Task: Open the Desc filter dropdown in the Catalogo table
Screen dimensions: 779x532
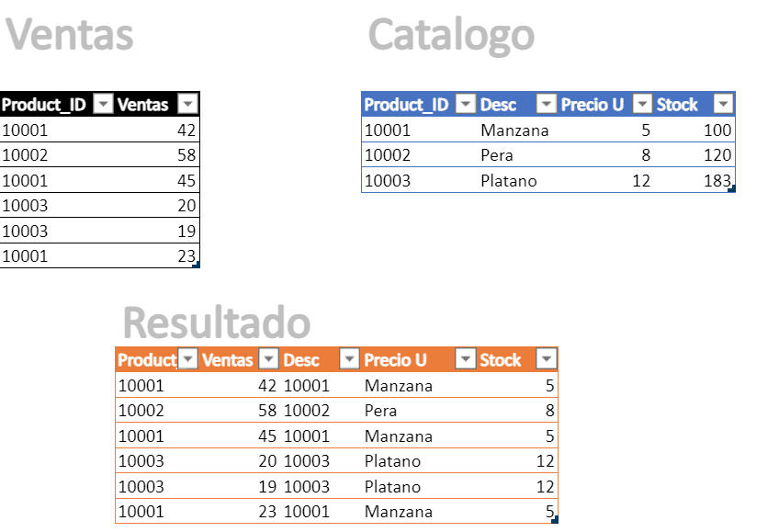Action: click(x=546, y=105)
